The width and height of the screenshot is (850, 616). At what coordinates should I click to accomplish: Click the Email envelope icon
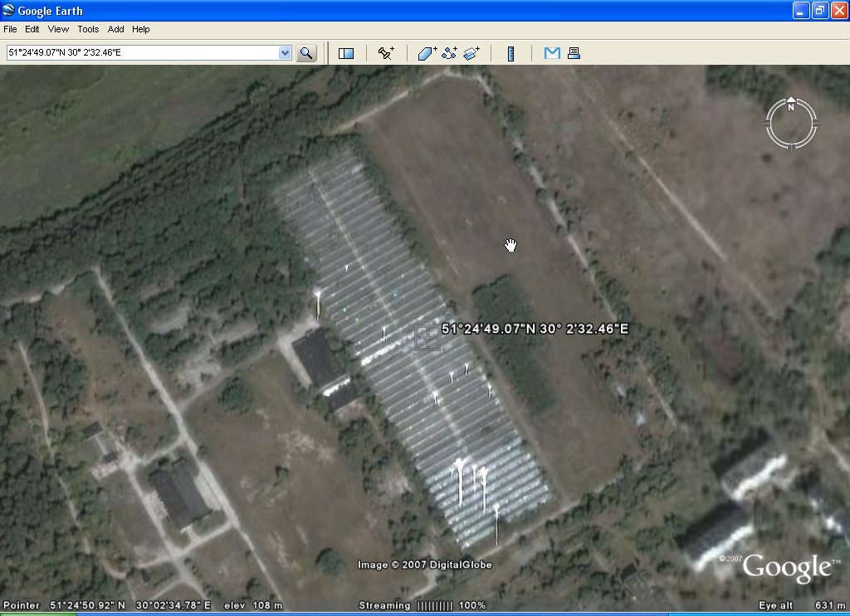tap(552, 53)
